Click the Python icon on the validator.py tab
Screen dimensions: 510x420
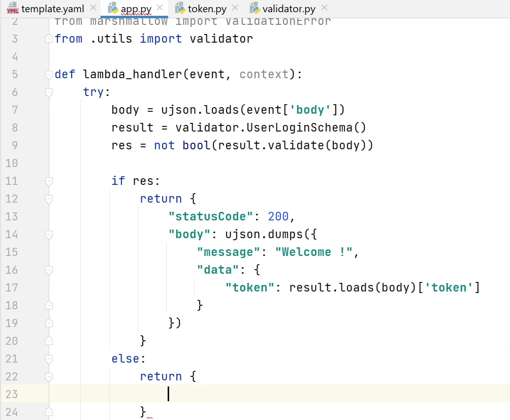click(254, 9)
